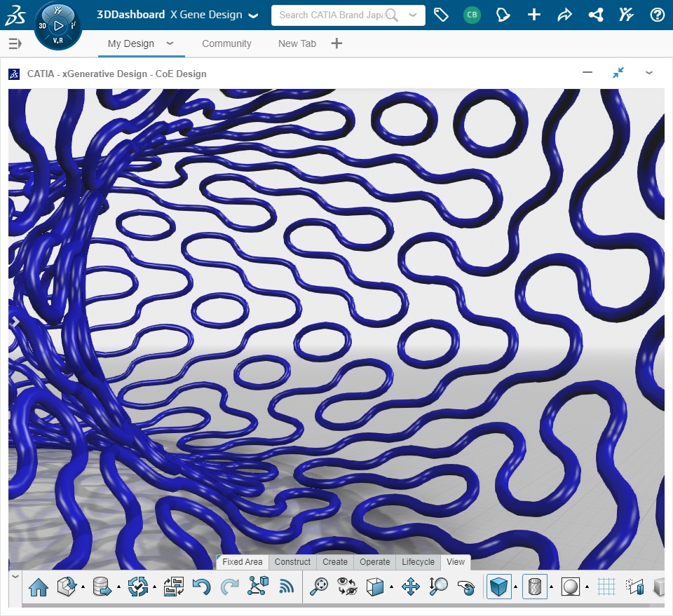Open the collaboration network share icon
Image resolution: width=673 pixels, height=616 pixels.
596,15
